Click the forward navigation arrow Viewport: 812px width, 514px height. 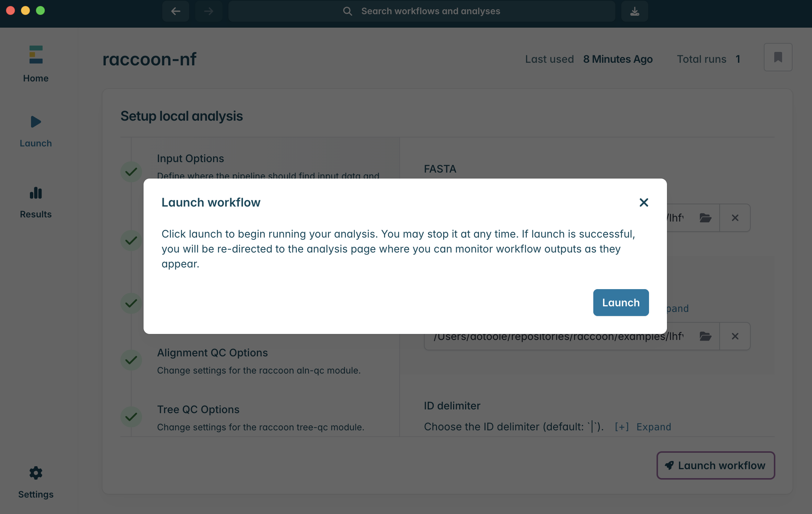point(209,11)
